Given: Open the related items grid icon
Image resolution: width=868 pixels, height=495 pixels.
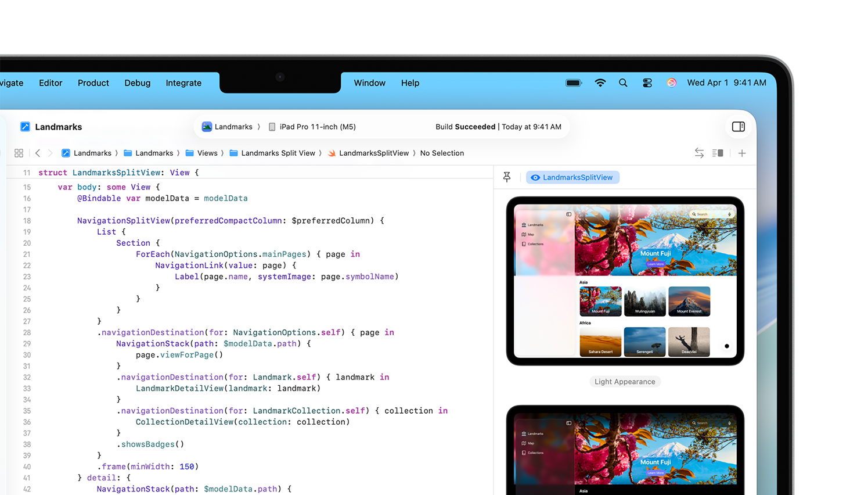Looking at the screenshot, I should pos(19,153).
